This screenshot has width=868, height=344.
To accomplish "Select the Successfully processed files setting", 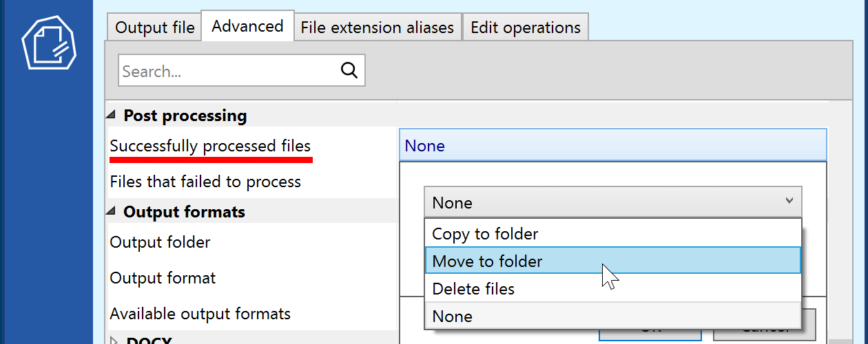I will (x=210, y=147).
